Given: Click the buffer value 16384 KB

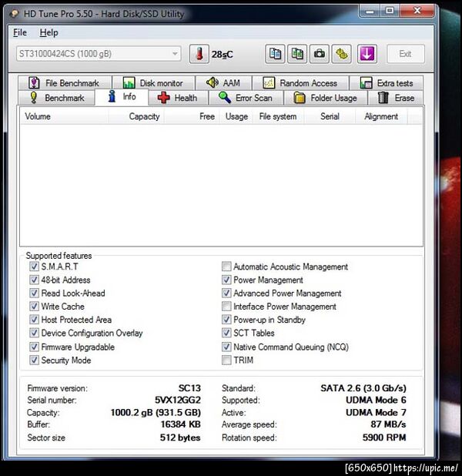Looking at the screenshot, I should [x=181, y=424].
